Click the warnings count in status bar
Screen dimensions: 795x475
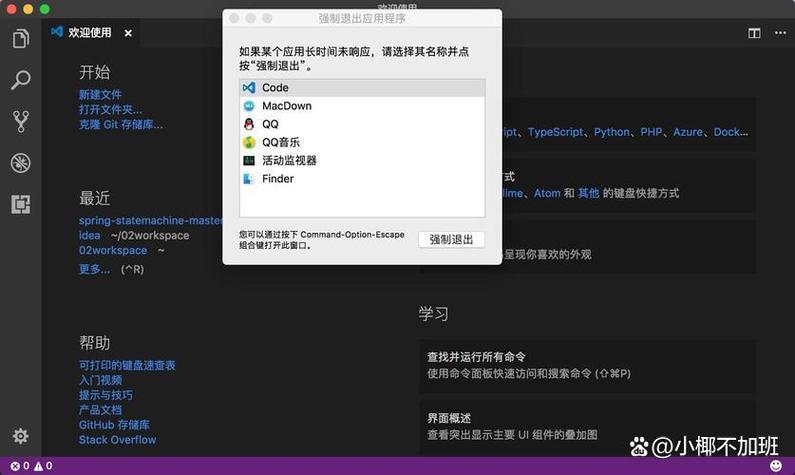(x=43, y=465)
